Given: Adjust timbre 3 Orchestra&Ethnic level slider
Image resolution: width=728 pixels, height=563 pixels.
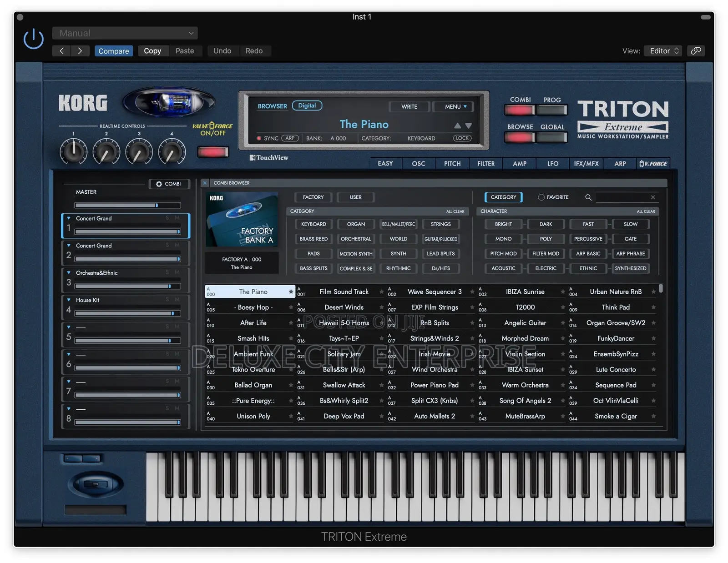Looking at the screenshot, I should tap(127, 286).
